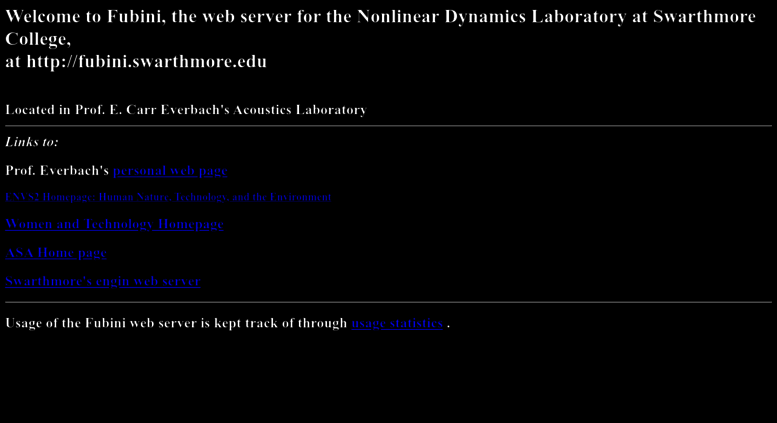Viewport: 777px width, 423px height.
Task: Click 'Located in Prof. E. Carr Everbach's Acoustics Laboratory'
Action: (186, 110)
